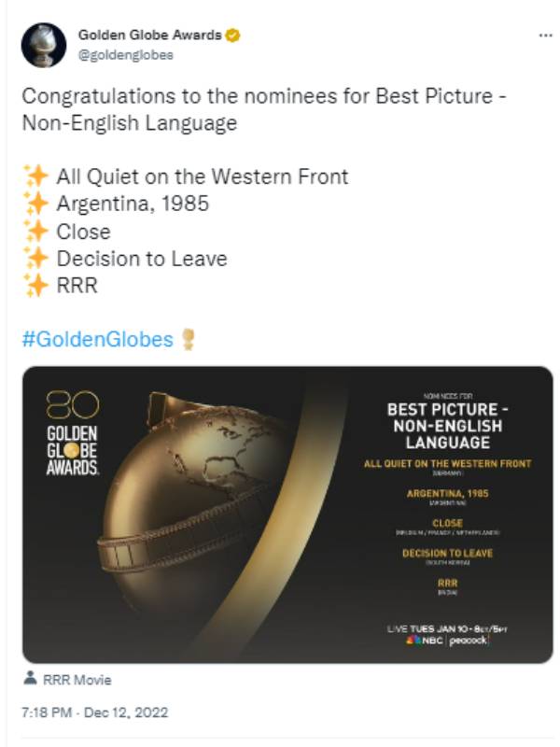Viewport: 560px width, 747px height.
Task: Follow the #GoldenGlobes hashtag
Action: 98,340
